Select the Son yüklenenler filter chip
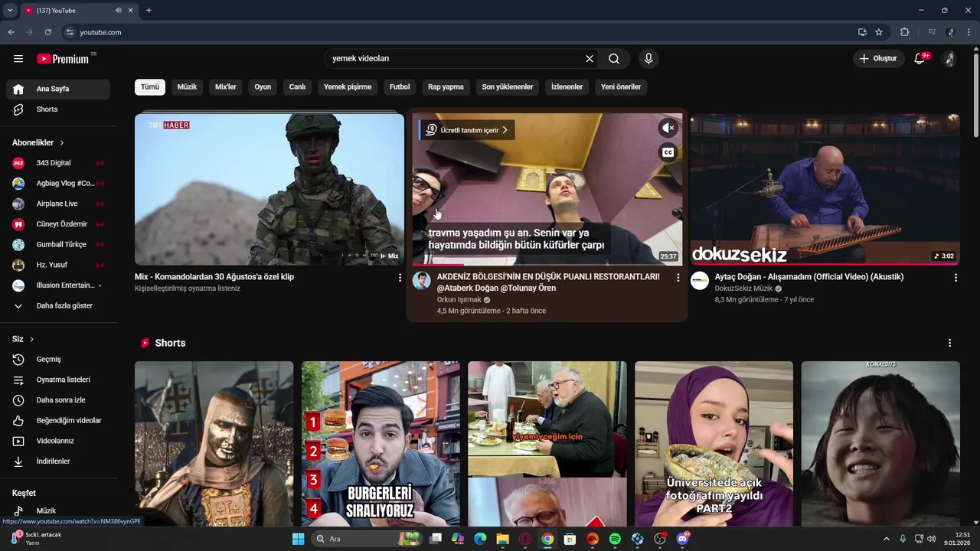The image size is (980, 551). [508, 86]
